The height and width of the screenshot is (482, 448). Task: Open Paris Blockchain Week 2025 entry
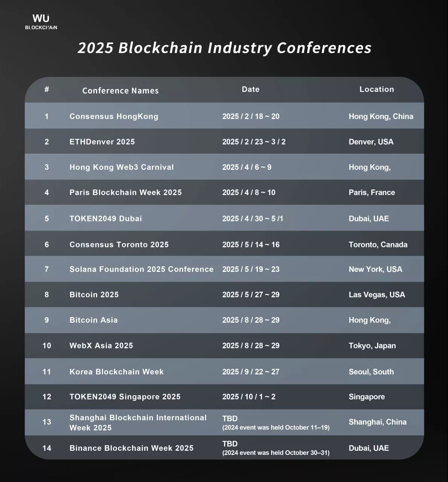pyautogui.click(x=125, y=192)
